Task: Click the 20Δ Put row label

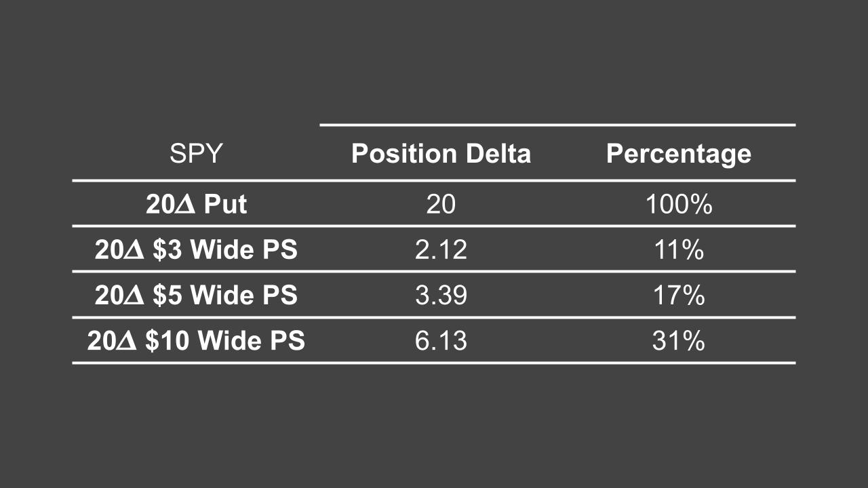Action: click(x=196, y=204)
